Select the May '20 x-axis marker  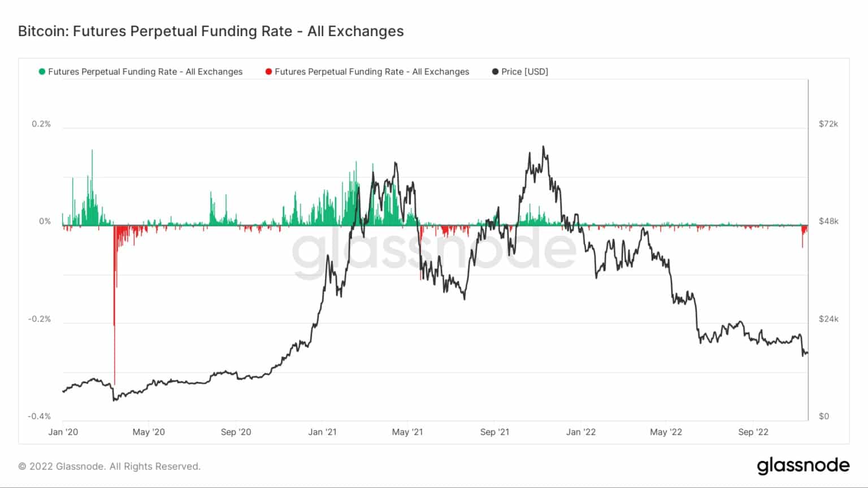(149, 432)
